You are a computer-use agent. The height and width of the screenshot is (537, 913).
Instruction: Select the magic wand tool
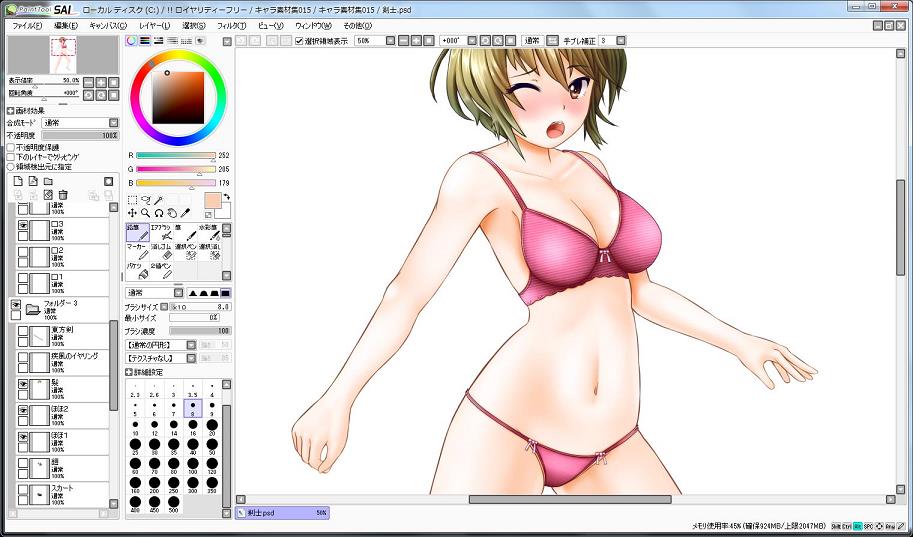click(x=158, y=200)
